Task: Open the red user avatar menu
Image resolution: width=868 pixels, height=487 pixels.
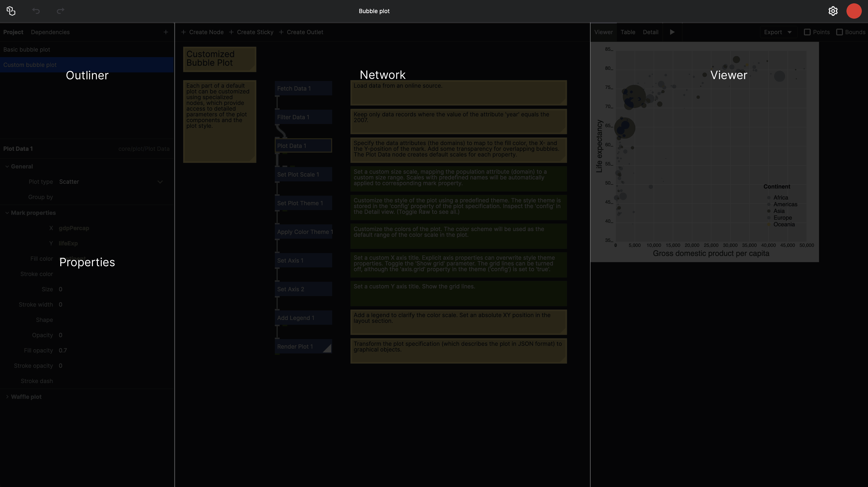Action: pos(854,11)
